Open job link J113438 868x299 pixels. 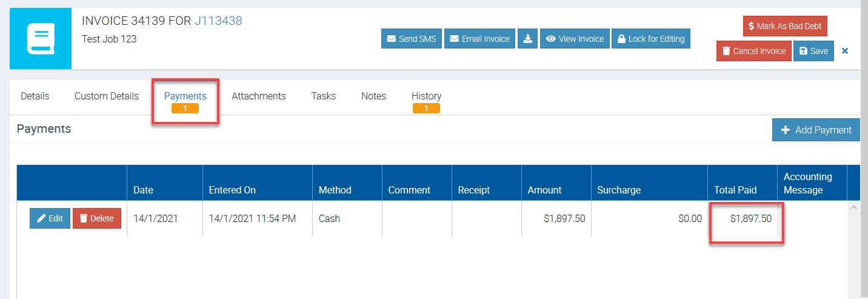pos(218,21)
